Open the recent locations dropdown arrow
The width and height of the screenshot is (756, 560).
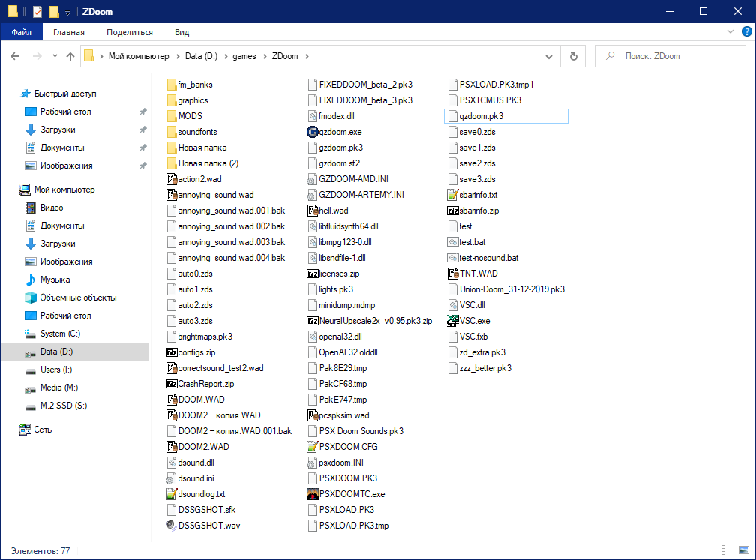(55, 56)
